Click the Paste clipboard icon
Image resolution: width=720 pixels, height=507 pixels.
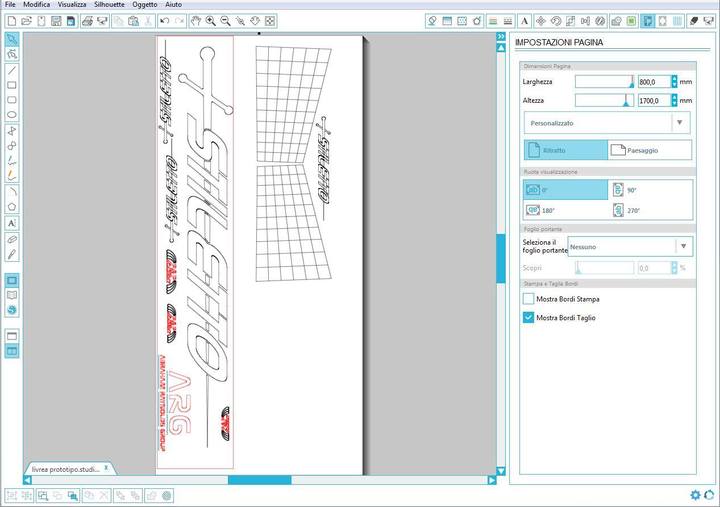(x=133, y=21)
